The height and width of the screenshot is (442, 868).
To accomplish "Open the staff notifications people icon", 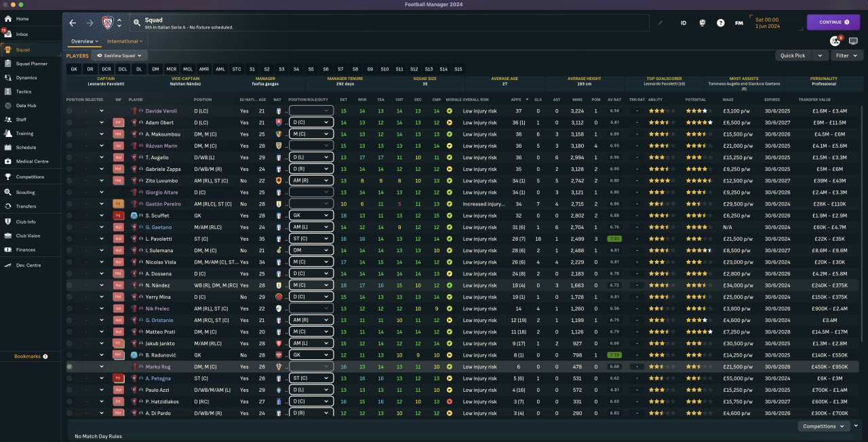I will coord(835,41).
